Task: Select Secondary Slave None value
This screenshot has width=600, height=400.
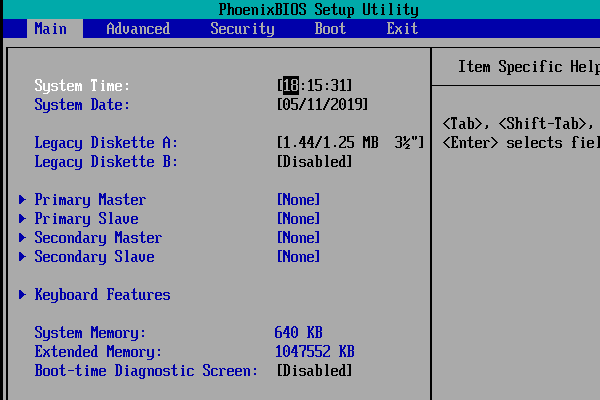Action: click(298, 256)
